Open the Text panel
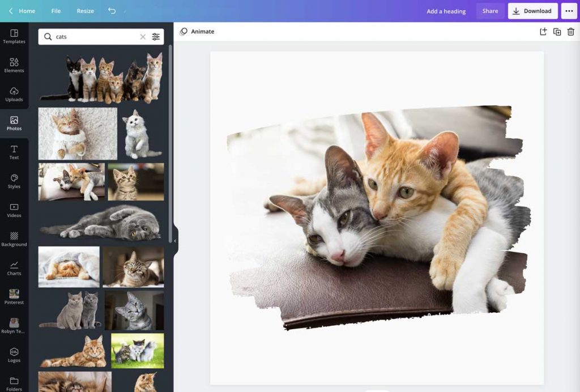Viewport: 580px width, 392px height. click(x=14, y=152)
